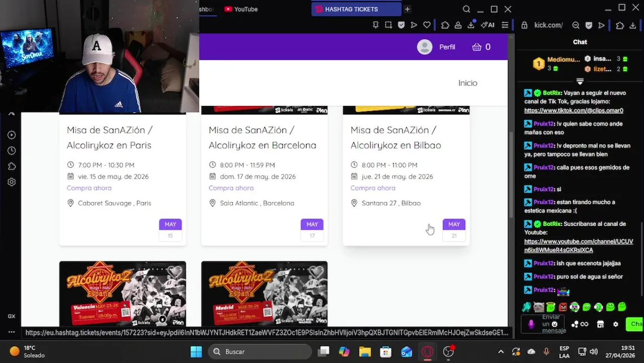
Task: Open the Opera GX taskbar icon
Action: coord(427,351)
